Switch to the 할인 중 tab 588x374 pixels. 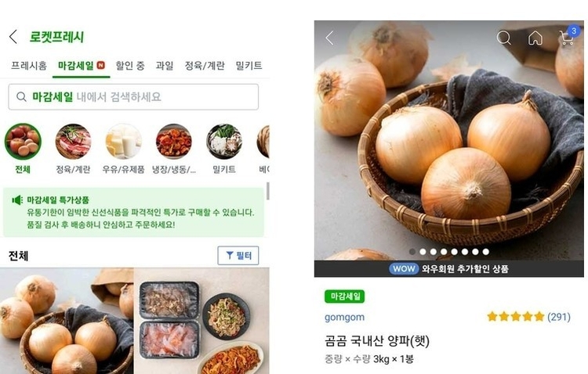point(129,66)
